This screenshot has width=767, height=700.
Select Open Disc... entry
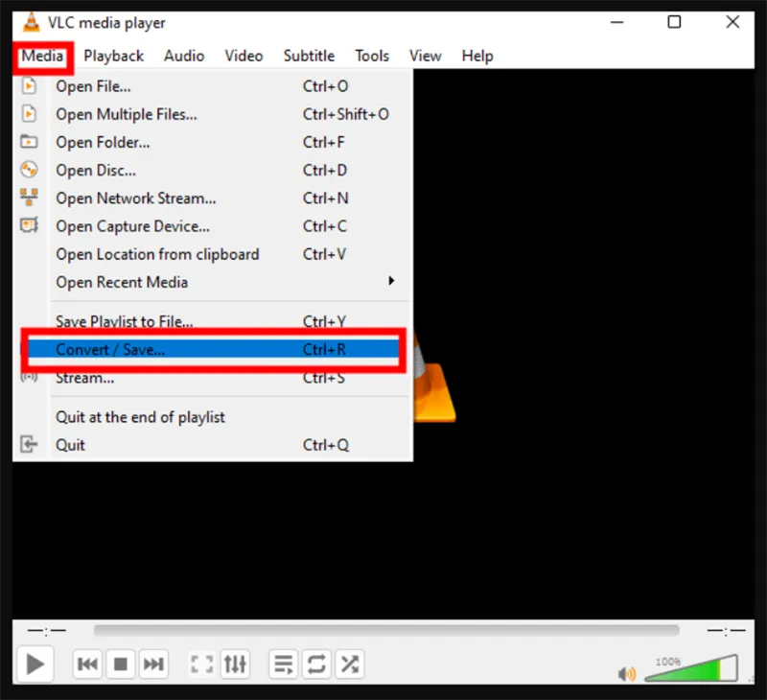(x=213, y=170)
